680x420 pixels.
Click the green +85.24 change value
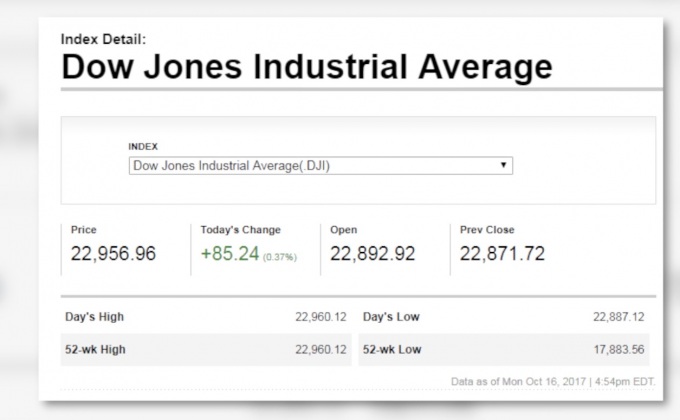click(x=229, y=254)
